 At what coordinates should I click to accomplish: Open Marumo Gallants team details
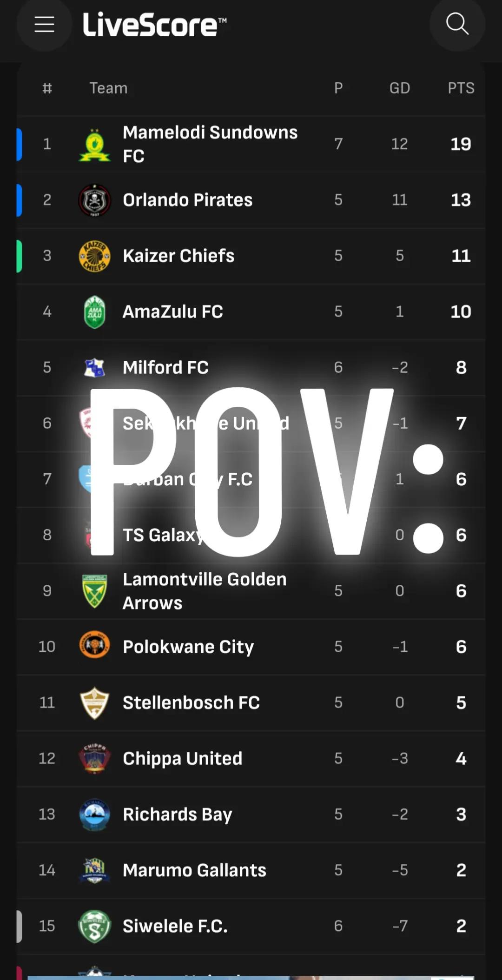coord(251,870)
